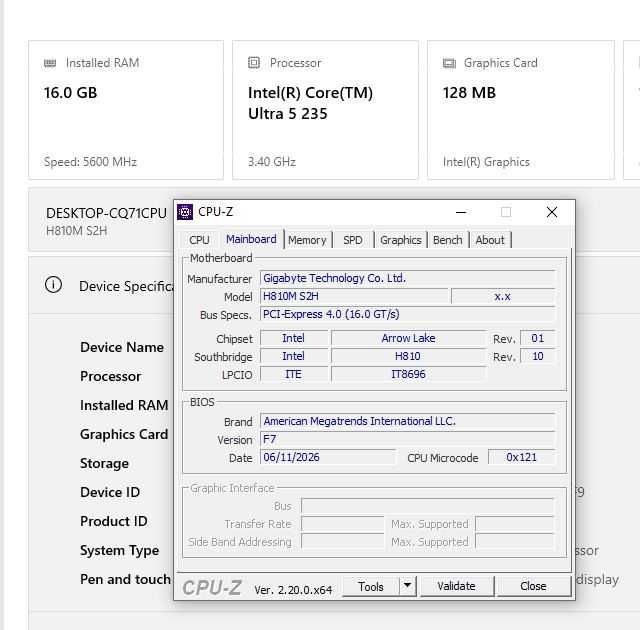This screenshot has width=640, height=630.
Task: Click the model revision field x.x
Action: coord(503,296)
